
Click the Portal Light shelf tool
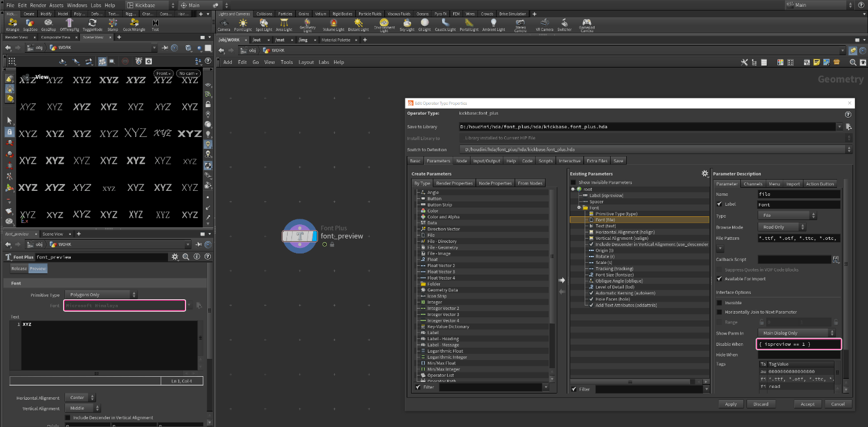pyautogui.click(x=469, y=25)
